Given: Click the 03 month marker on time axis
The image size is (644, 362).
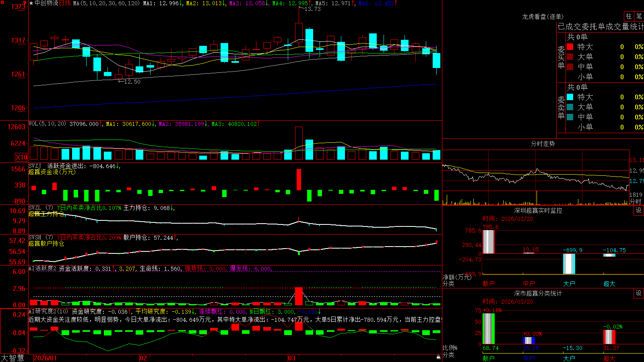Looking at the screenshot, I should click(292, 358).
